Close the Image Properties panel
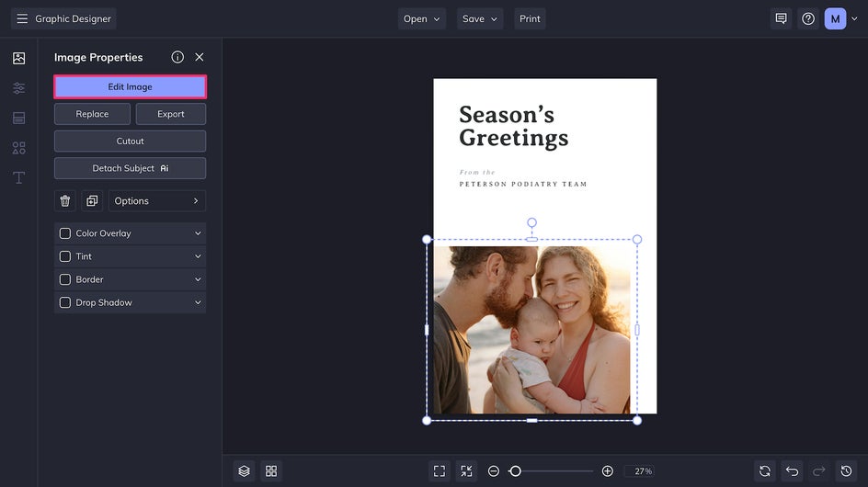Viewport: 868px width, 487px height. coord(200,57)
